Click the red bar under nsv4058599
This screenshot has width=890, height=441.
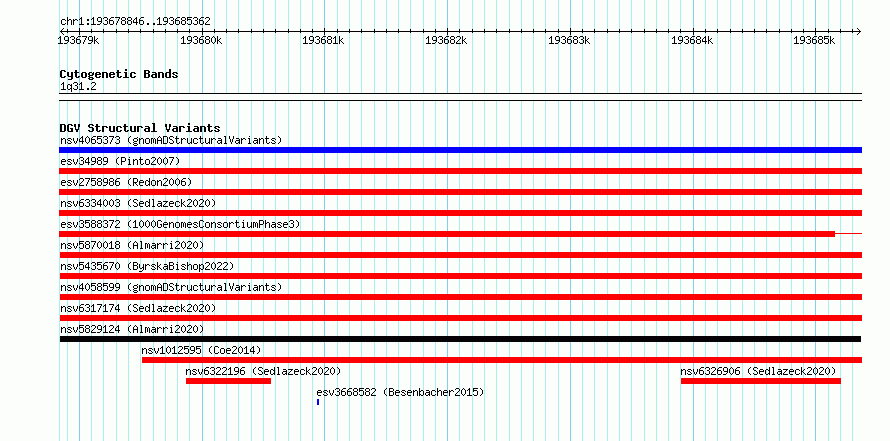[x=460, y=297]
